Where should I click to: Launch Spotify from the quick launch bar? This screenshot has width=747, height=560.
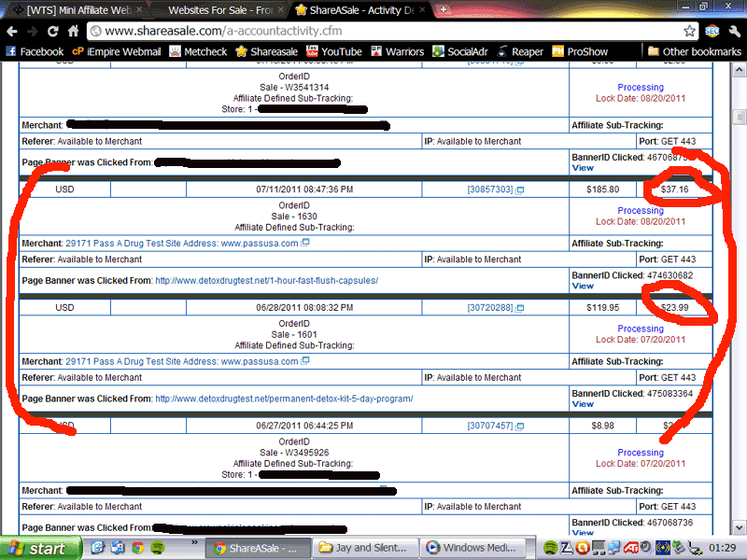(158, 548)
